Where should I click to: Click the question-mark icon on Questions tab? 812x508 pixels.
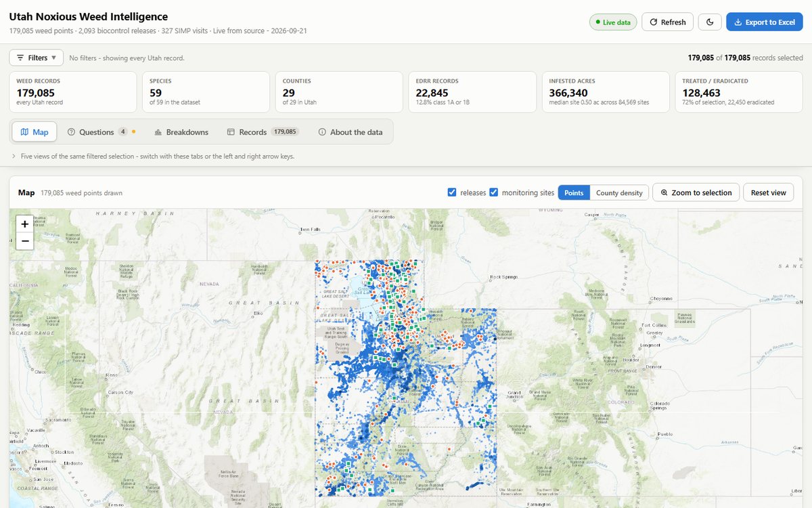click(x=71, y=132)
